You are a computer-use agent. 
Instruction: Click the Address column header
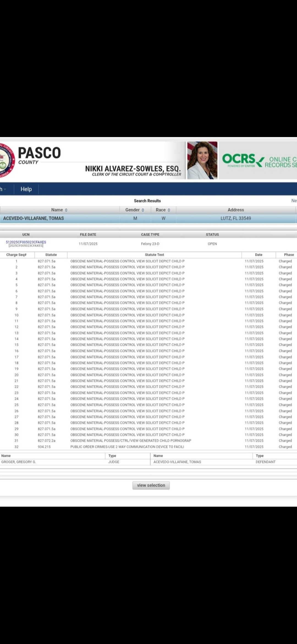236,210
